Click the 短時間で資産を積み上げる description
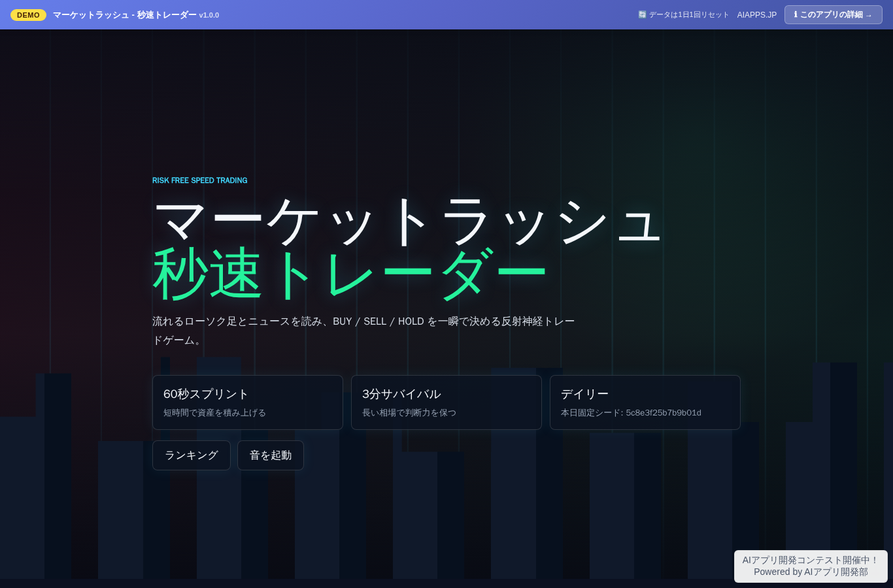This screenshot has width=893, height=588. 214,413
